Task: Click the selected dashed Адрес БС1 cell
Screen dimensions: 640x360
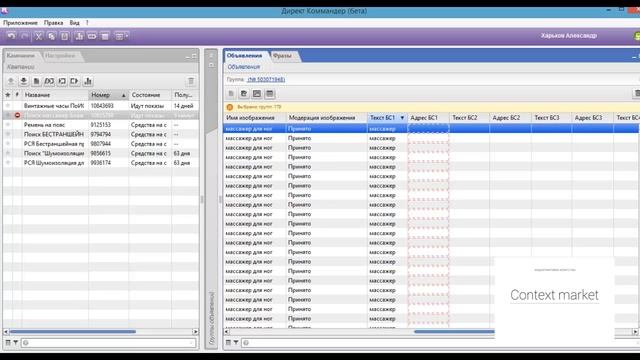Action: pyautogui.click(x=428, y=129)
